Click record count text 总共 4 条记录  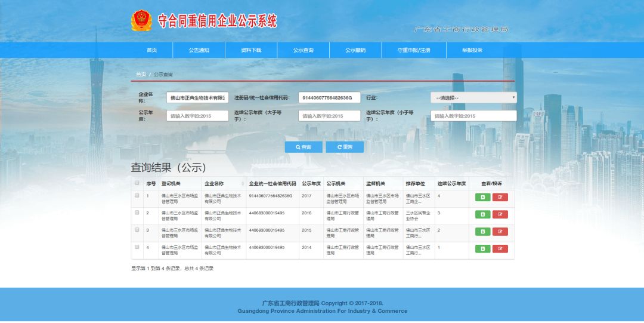tap(199, 268)
